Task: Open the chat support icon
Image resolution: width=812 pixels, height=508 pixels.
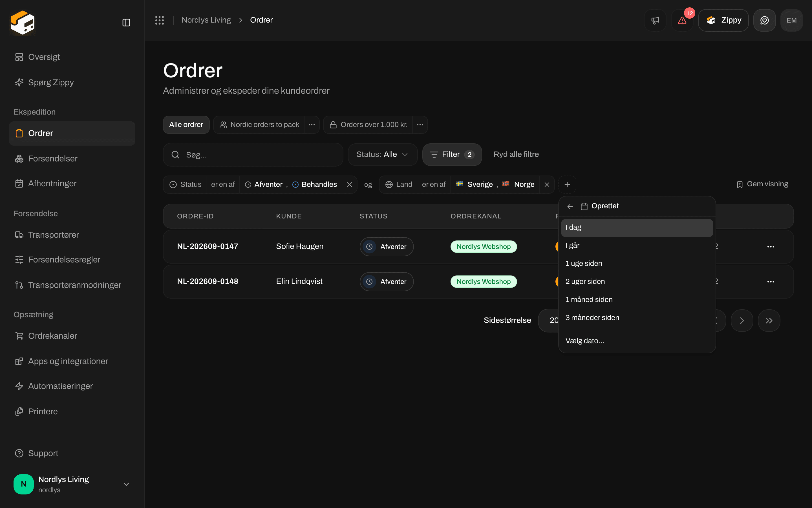Action: point(764,20)
